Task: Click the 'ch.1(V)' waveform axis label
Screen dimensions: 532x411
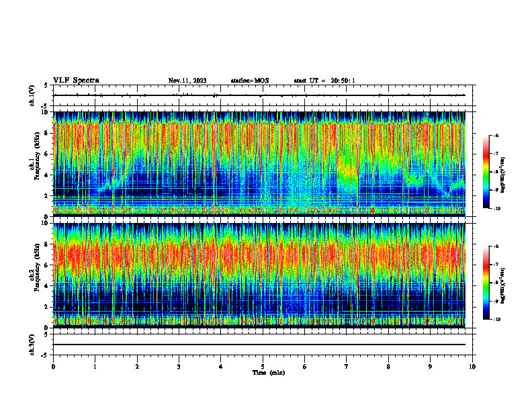Action: click(x=32, y=95)
